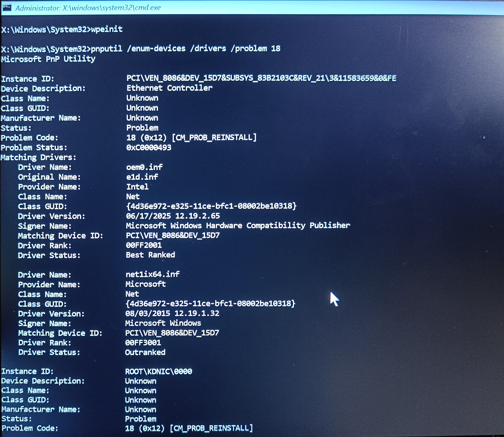Click the e1d.inf original name
The height and width of the screenshot is (437, 504).
(x=142, y=177)
